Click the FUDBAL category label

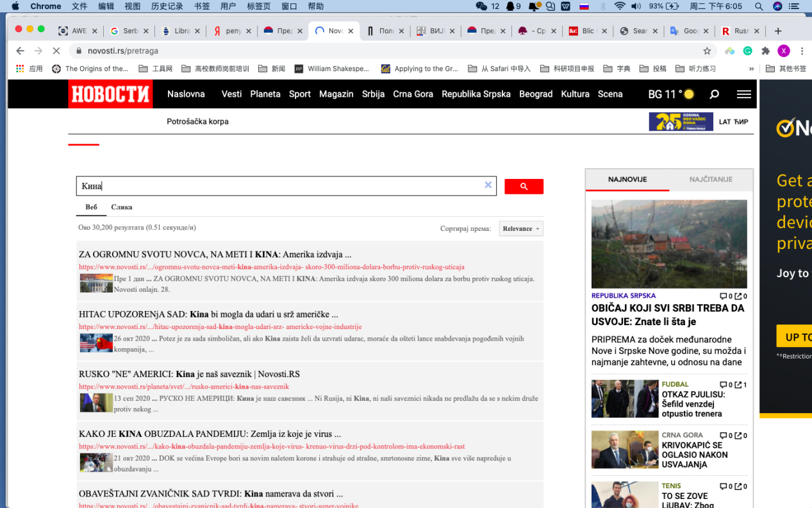click(x=675, y=384)
